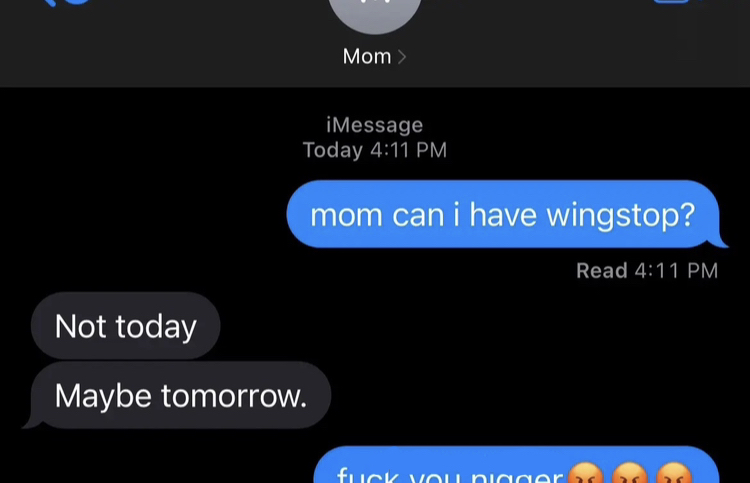Go back using the blue back arrow

coord(50,2)
